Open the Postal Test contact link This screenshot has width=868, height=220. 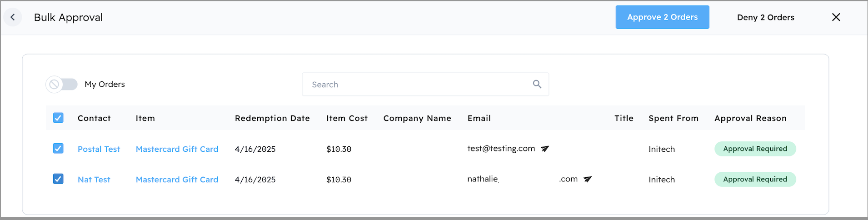99,149
